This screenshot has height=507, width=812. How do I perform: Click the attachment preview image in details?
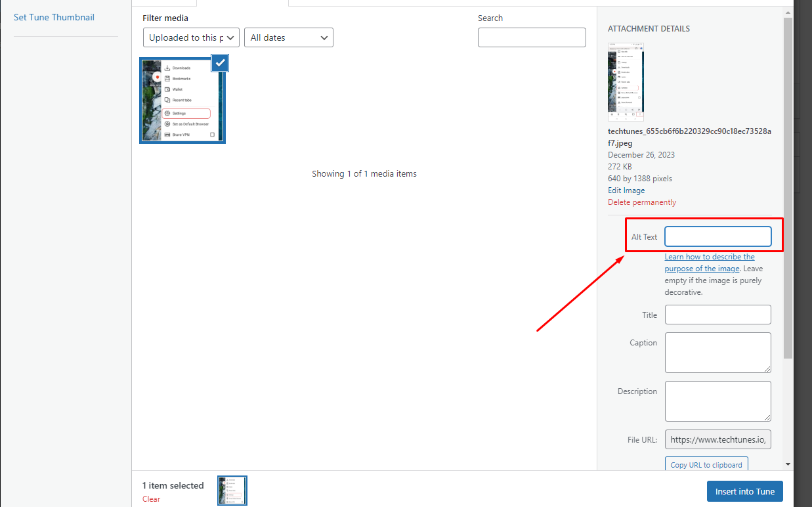[626, 81]
